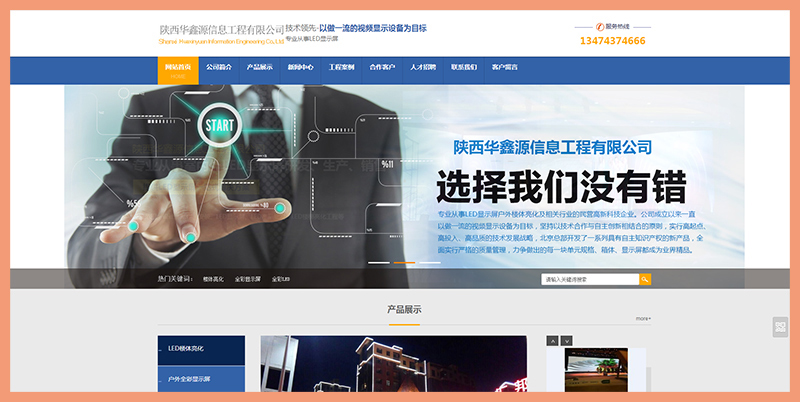The height and width of the screenshot is (402, 800).
Task: Open the building night lighting product image
Action: pos(394,364)
